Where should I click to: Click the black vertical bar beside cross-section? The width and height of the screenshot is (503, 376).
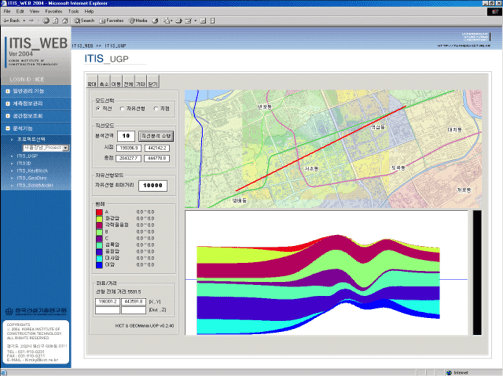[x=477, y=273]
